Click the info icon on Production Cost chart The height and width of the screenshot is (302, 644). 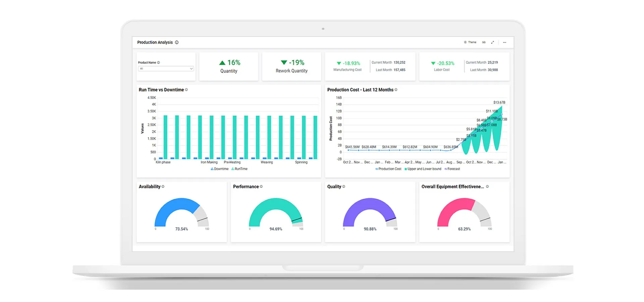396,90
